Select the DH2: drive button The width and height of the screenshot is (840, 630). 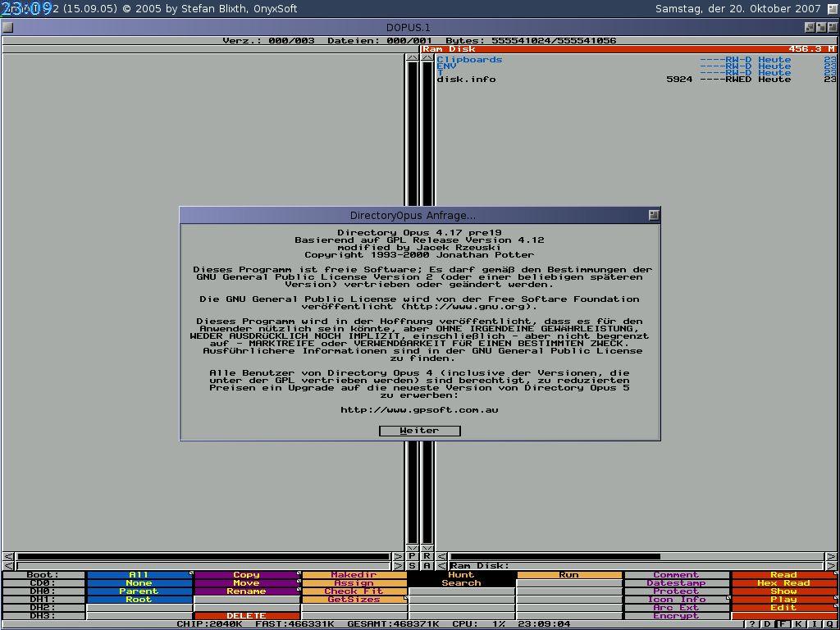pyautogui.click(x=43, y=608)
